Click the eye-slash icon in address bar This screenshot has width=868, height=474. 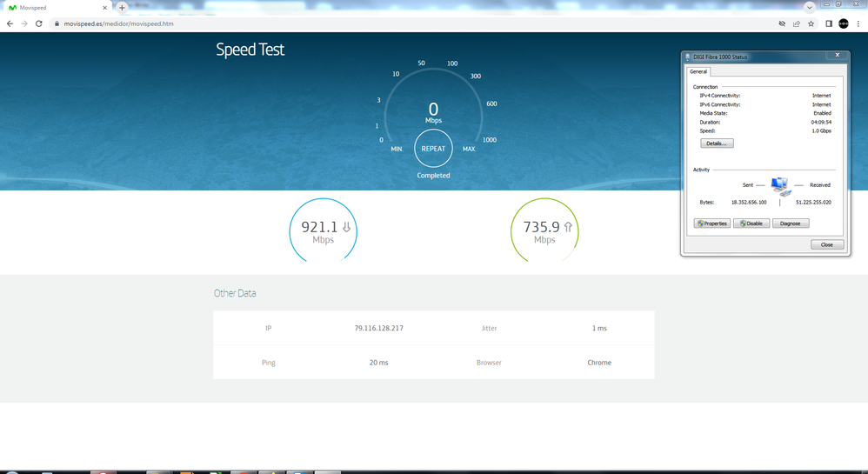pos(782,23)
